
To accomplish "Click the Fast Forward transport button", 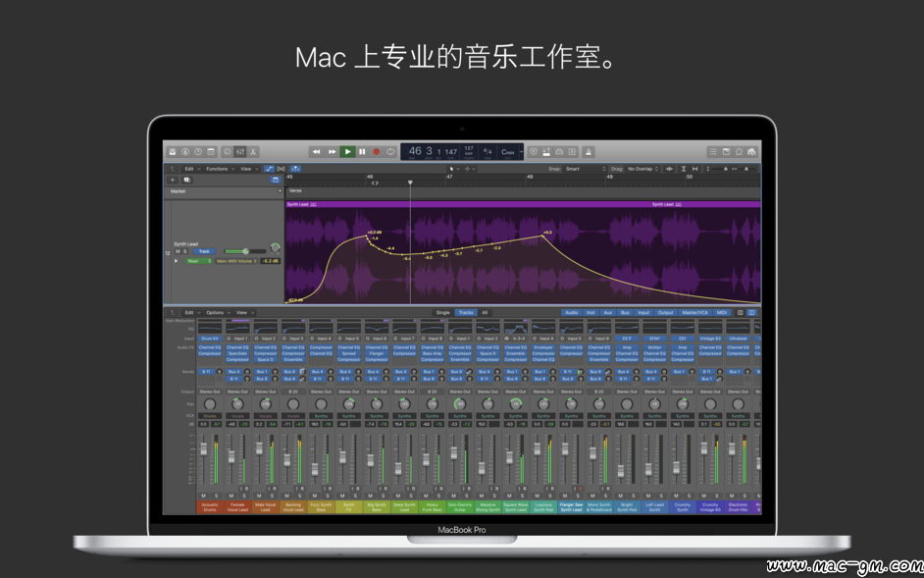I will [x=333, y=151].
